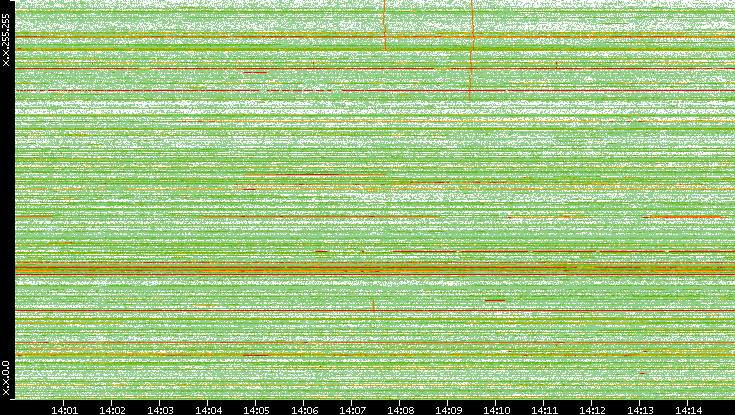Click the vertical orange streak between 14:07 and 14:08
The width and height of the screenshot is (735, 415).
385,25
